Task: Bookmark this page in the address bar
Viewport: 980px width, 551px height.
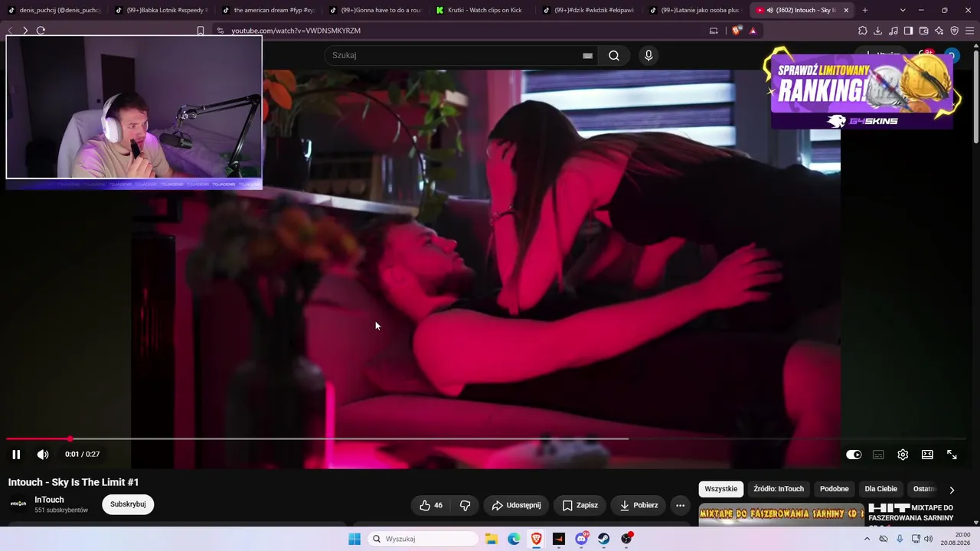Action: pos(201,31)
